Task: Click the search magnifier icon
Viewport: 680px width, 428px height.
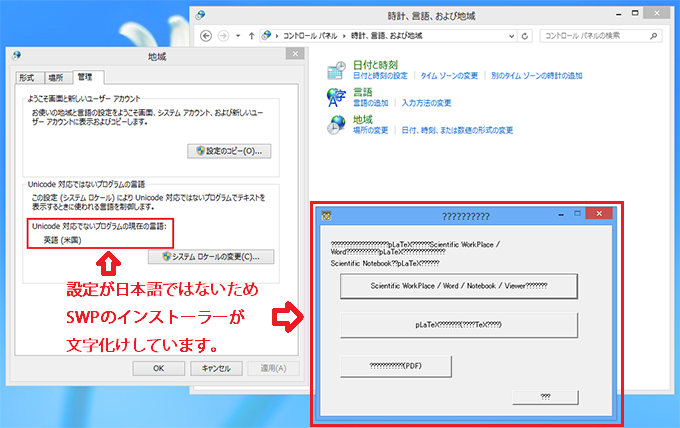Action: 654,36
